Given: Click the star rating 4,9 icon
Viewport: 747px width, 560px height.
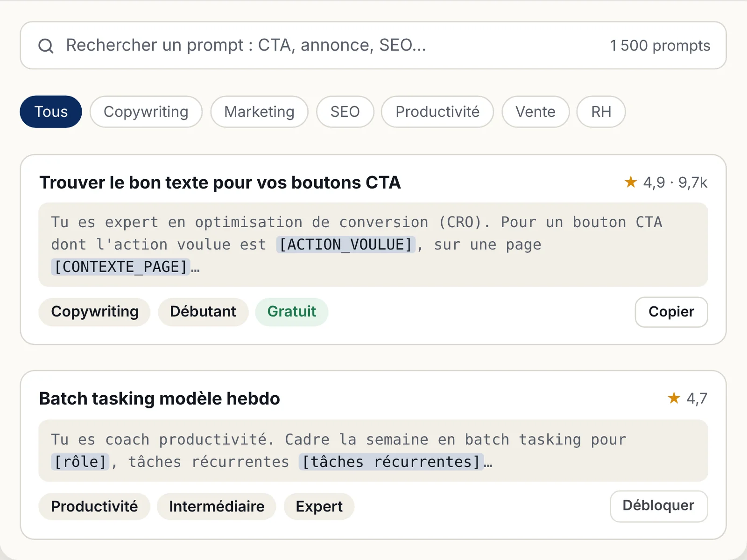Looking at the screenshot, I should (631, 182).
